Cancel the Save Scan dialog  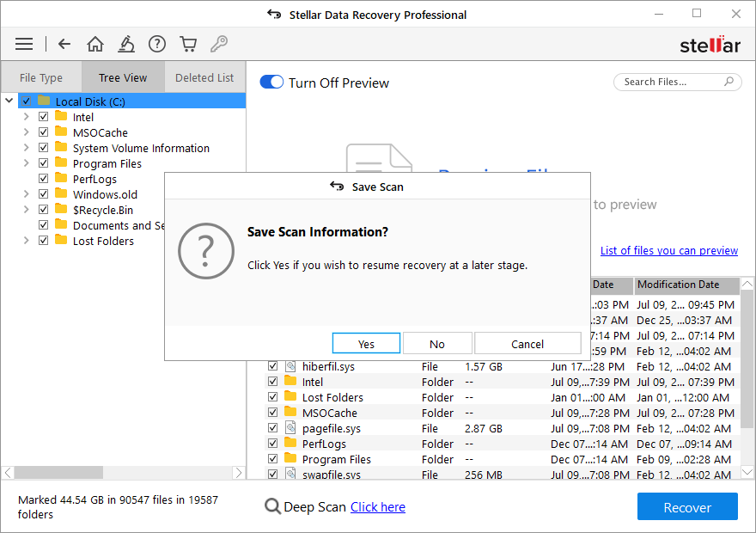pos(527,343)
